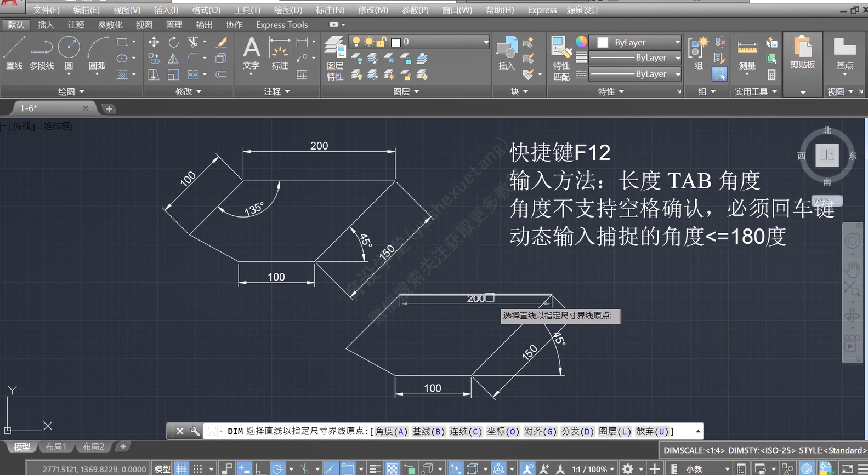Click the Text (文字) tool

tap(251, 54)
